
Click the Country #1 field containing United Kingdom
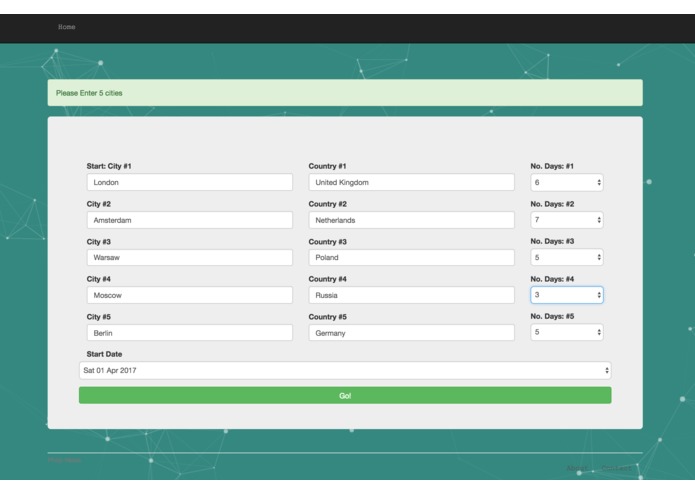point(411,182)
